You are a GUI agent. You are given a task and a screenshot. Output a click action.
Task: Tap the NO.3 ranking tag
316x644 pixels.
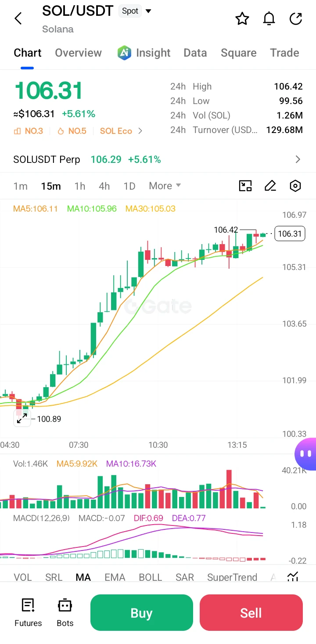pos(29,131)
